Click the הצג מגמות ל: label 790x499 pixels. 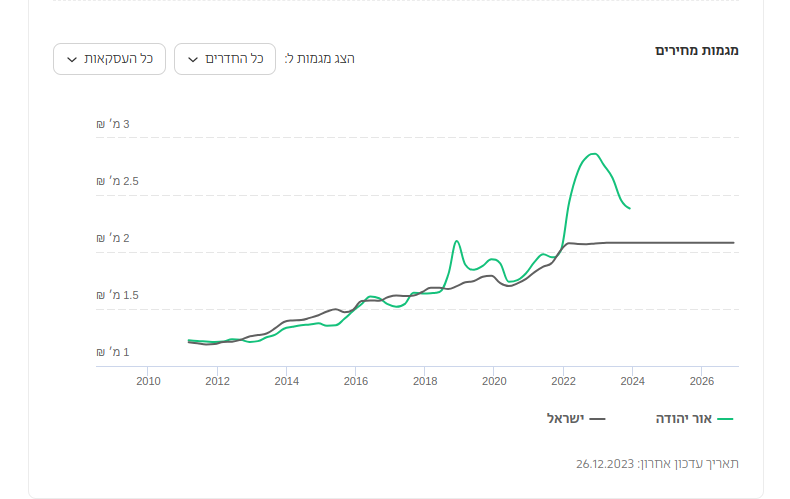click(x=320, y=59)
